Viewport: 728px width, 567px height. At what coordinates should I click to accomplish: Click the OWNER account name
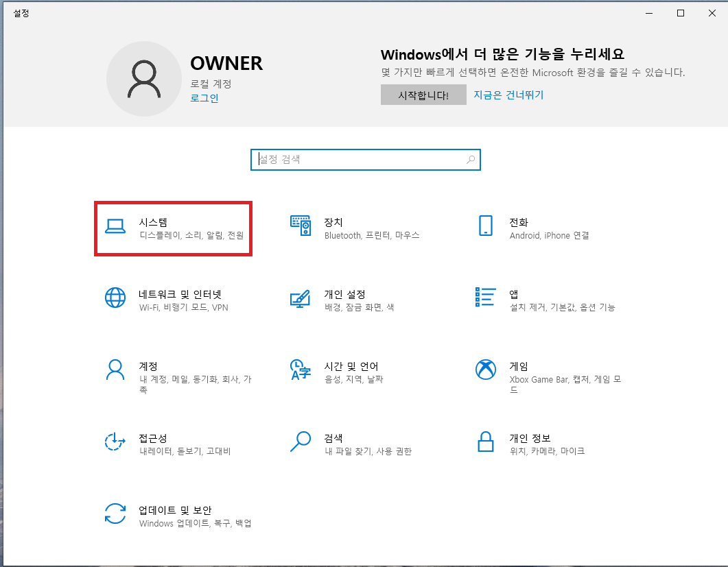click(226, 63)
